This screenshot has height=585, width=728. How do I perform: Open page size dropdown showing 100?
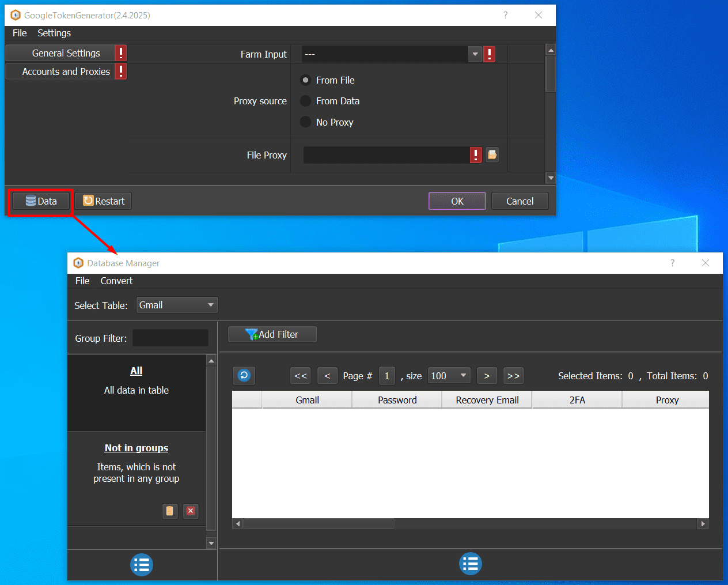pos(449,376)
